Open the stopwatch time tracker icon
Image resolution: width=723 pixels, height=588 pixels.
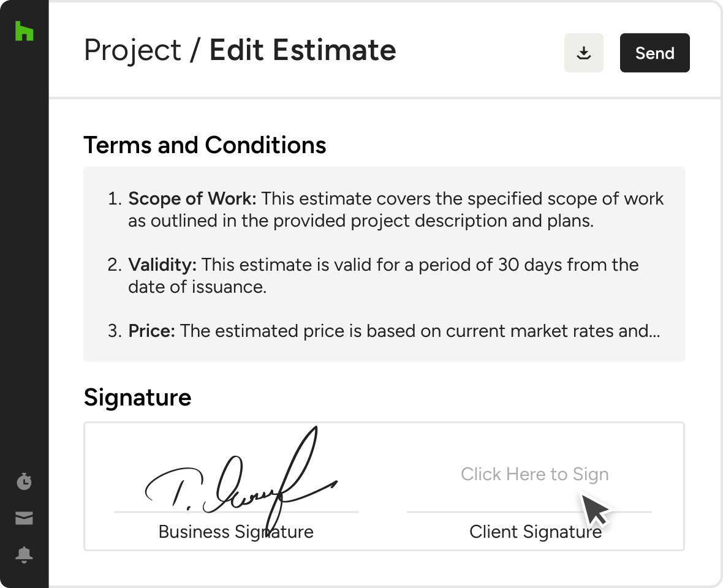coord(24,481)
